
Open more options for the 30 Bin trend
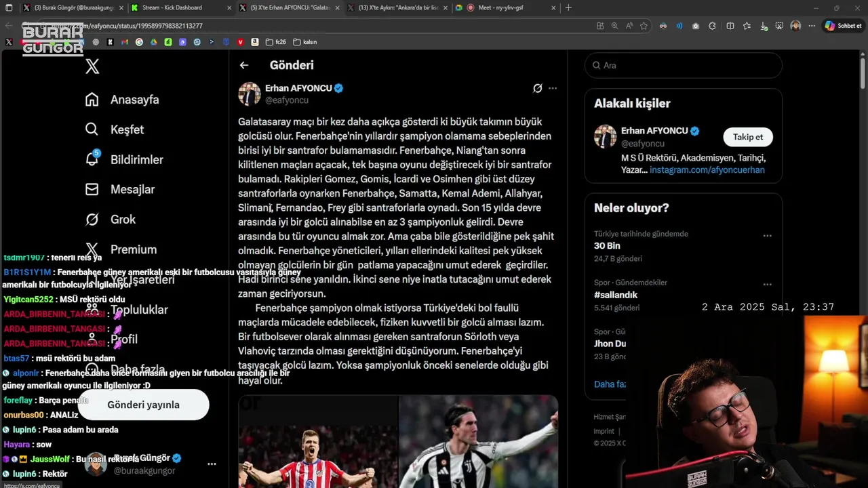click(x=767, y=236)
